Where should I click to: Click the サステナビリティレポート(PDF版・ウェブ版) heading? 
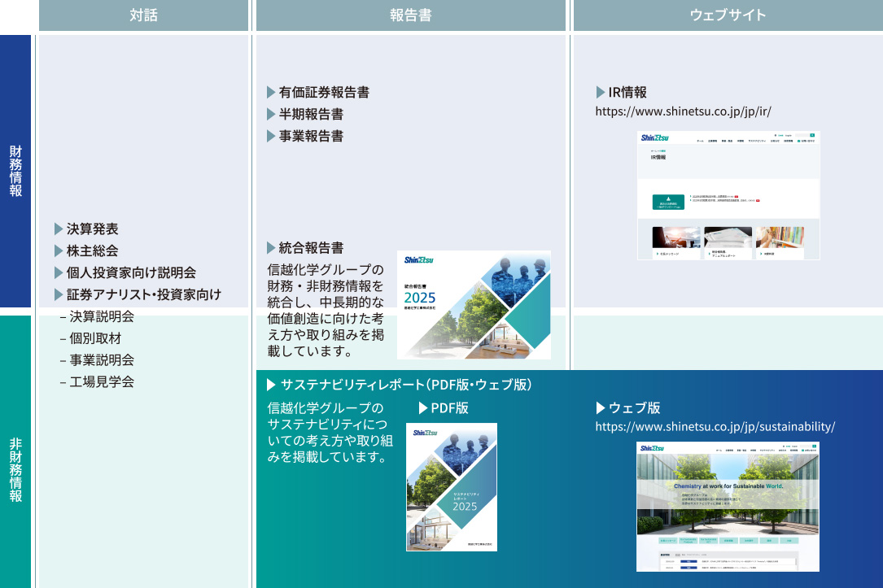tap(406, 385)
